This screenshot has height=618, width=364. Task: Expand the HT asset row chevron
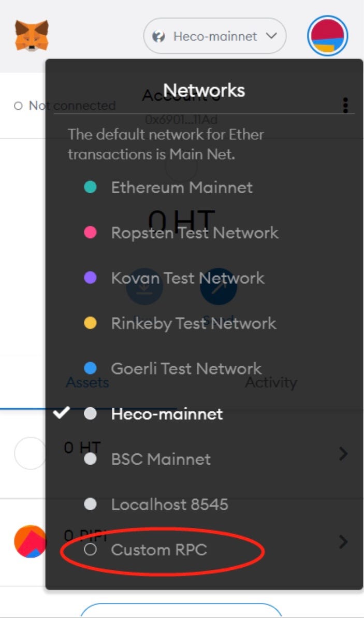click(x=343, y=454)
